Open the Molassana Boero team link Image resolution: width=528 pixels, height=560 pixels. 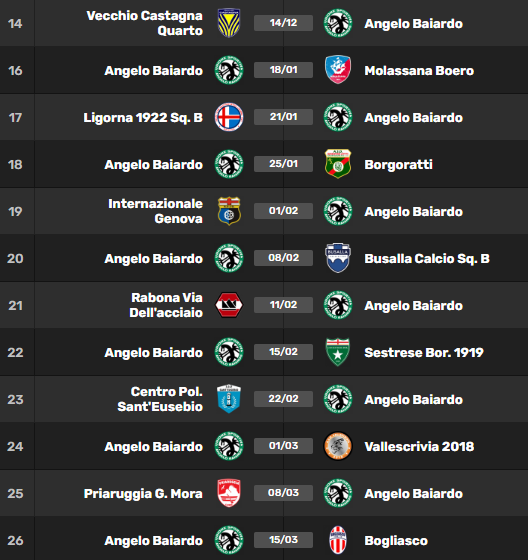tap(419, 71)
